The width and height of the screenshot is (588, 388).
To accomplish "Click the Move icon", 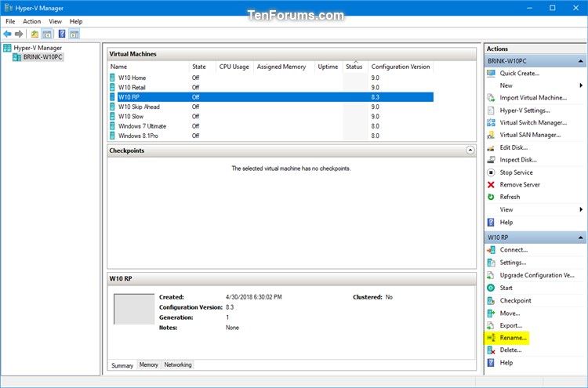I will point(491,314).
